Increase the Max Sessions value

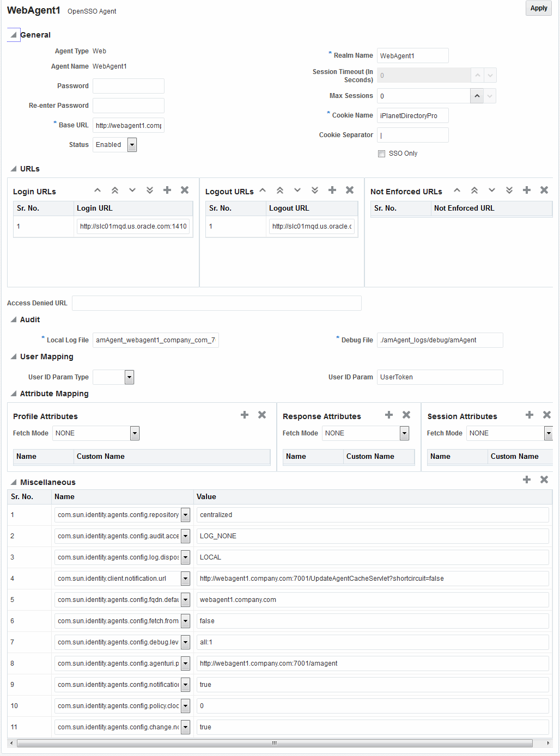pyautogui.click(x=477, y=96)
